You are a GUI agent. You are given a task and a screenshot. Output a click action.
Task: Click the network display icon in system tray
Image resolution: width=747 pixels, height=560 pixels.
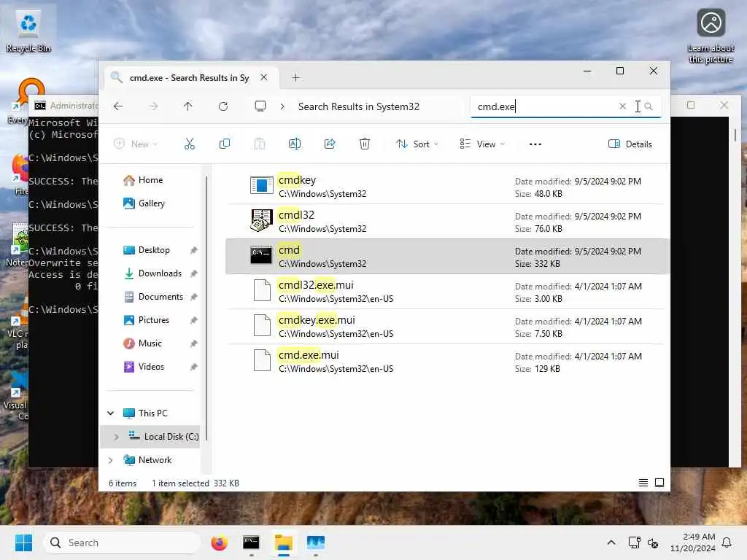point(634,542)
